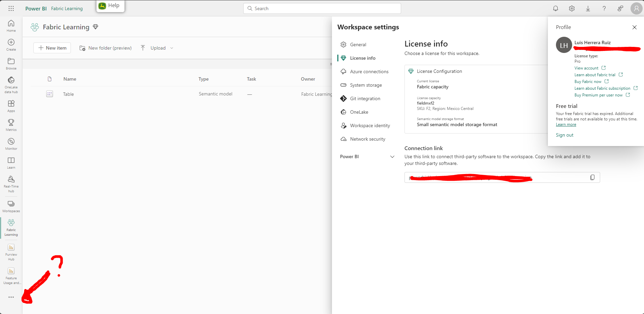644x314 pixels.
Task: Expand the Power BI settings section
Action: (x=367, y=156)
